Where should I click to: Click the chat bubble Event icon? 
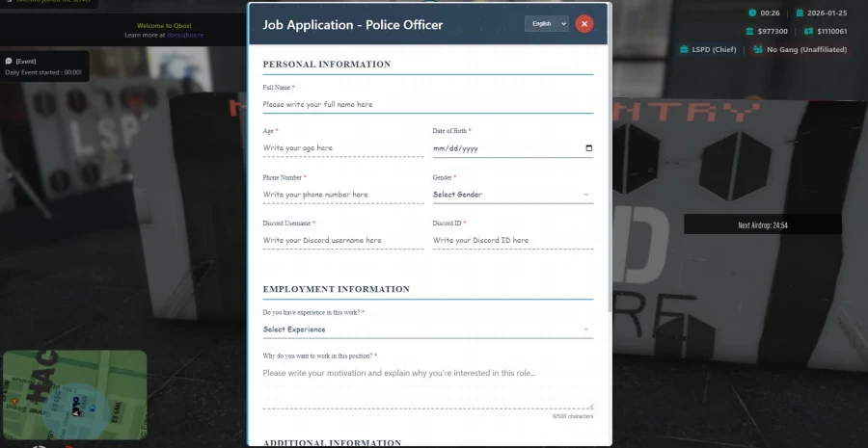9,62
